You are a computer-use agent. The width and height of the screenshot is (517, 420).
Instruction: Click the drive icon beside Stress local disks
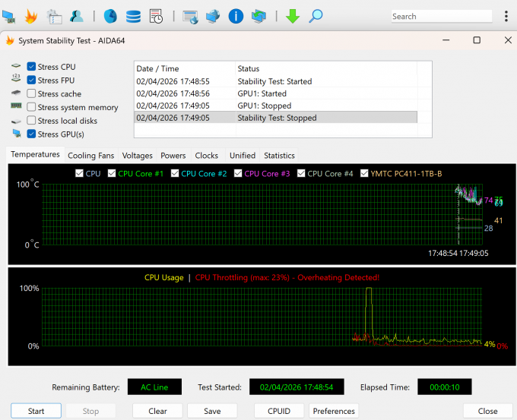[x=16, y=122]
